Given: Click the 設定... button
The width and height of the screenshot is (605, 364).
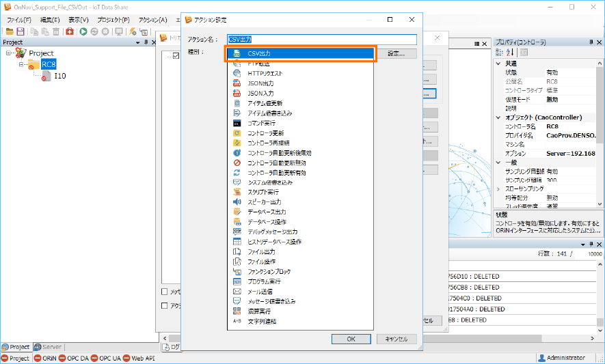Looking at the screenshot, I should pyautogui.click(x=396, y=53).
